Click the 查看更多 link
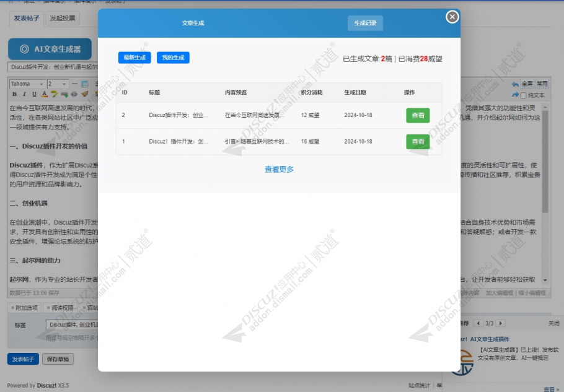564x392 pixels. 279,169
